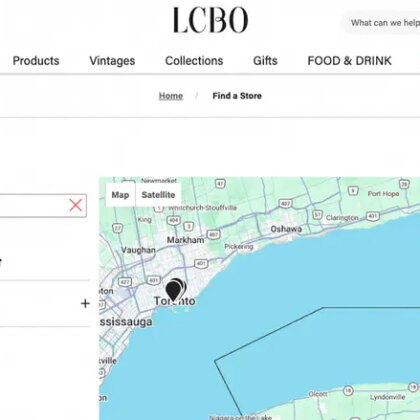Go to Home breadcrumb link

(171, 96)
